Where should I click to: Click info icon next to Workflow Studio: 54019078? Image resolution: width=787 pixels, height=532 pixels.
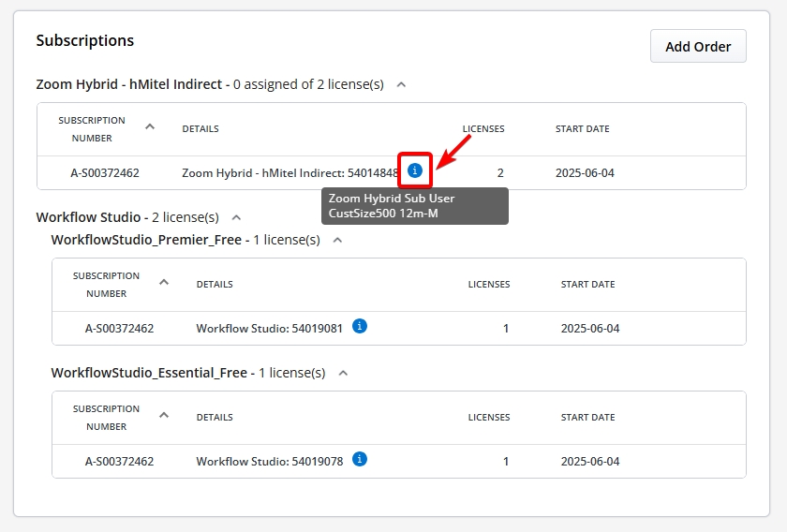(x=360, y=459)
